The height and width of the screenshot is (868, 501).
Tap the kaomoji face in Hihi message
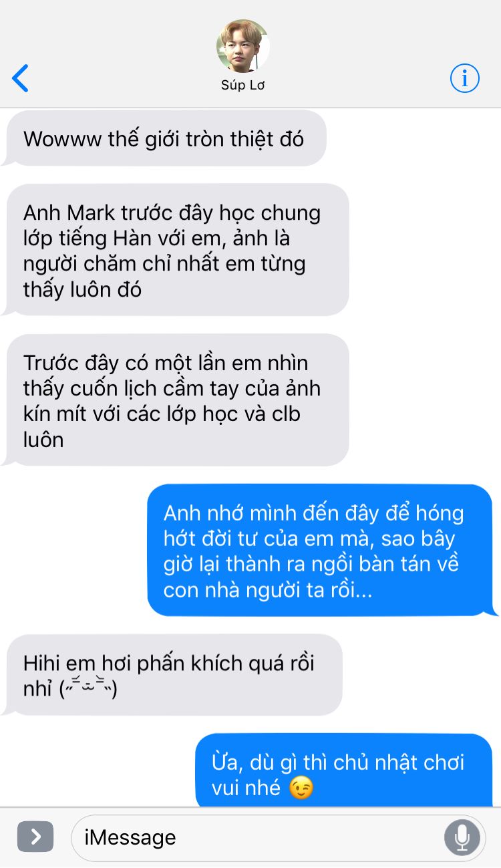[88, 688]
